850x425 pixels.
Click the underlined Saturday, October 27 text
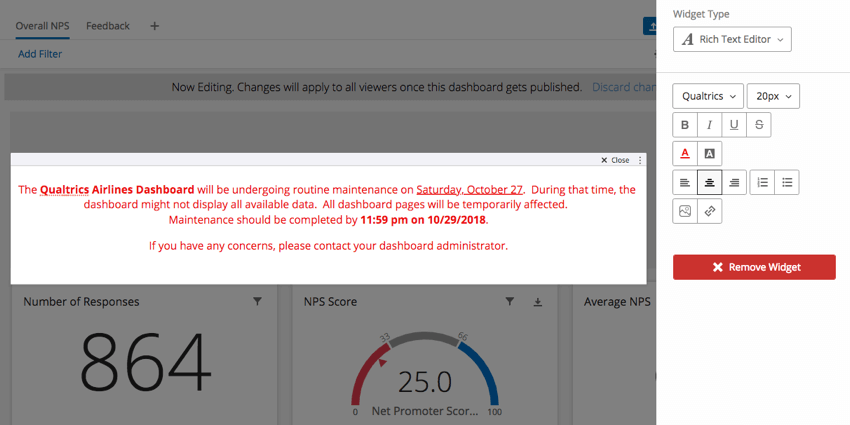(x=469, y=190)
